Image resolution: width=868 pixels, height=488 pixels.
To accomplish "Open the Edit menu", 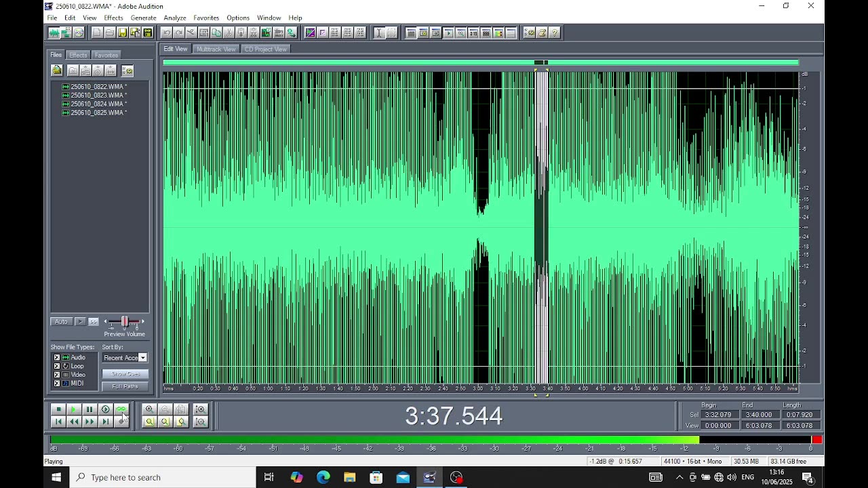I will click(x=70, y=18).
